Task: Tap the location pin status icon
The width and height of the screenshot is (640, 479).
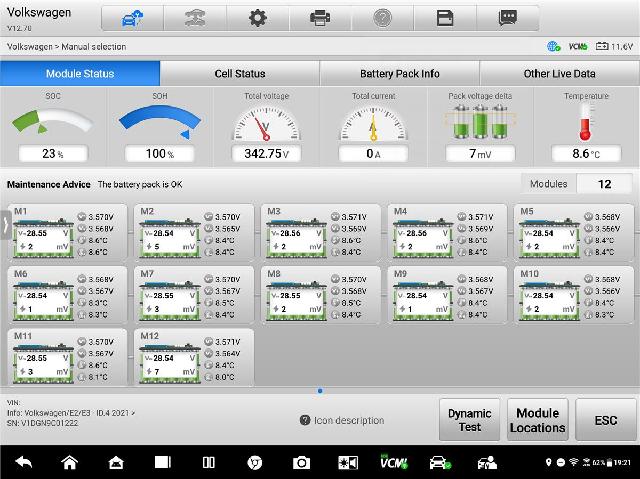Action: point(549,462)
